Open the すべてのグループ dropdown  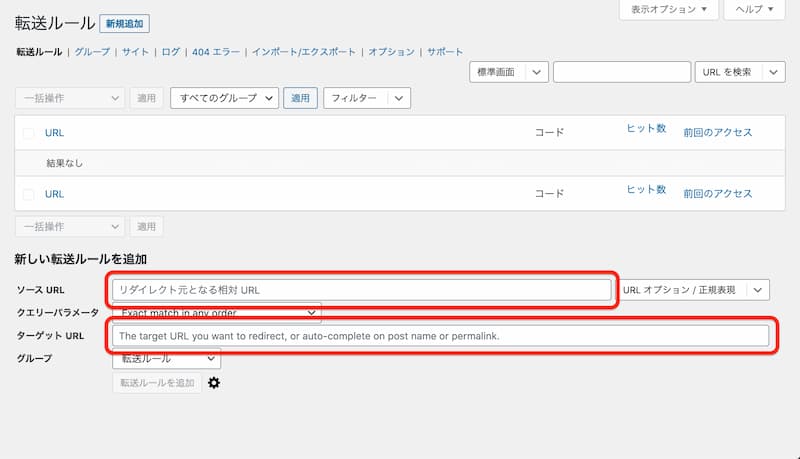[224, 98]
